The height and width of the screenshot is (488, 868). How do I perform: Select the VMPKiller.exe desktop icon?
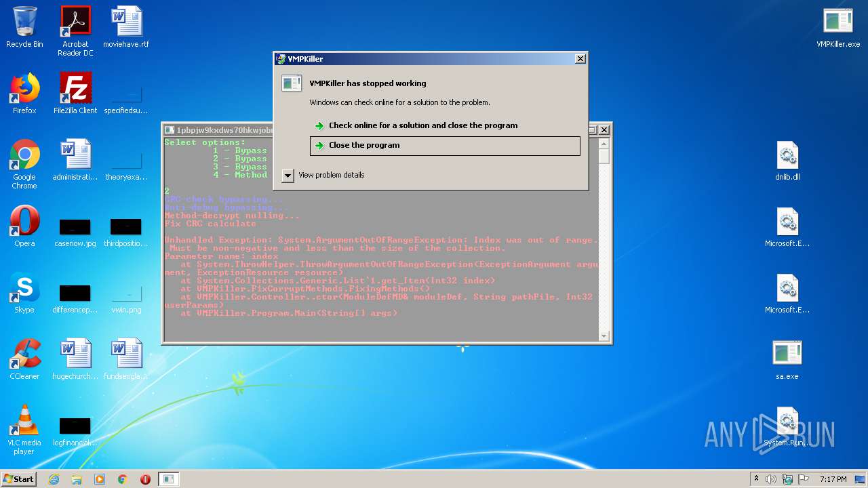(838, 27)
